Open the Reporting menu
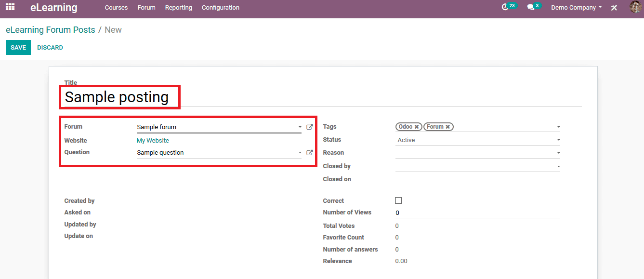Image resolution: width=644 pixels, height=279 pixels. coord(179,8)
